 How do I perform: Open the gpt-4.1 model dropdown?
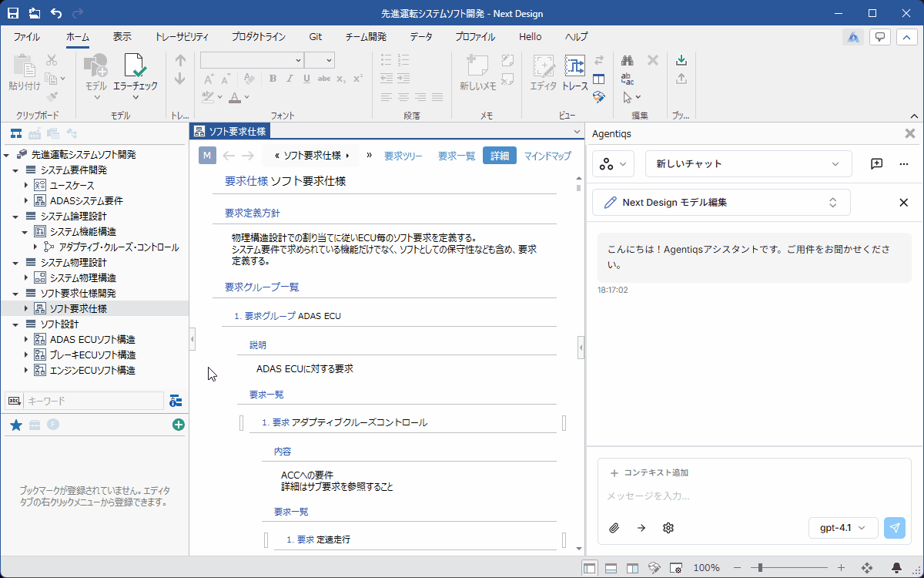[x=843, y=528]
